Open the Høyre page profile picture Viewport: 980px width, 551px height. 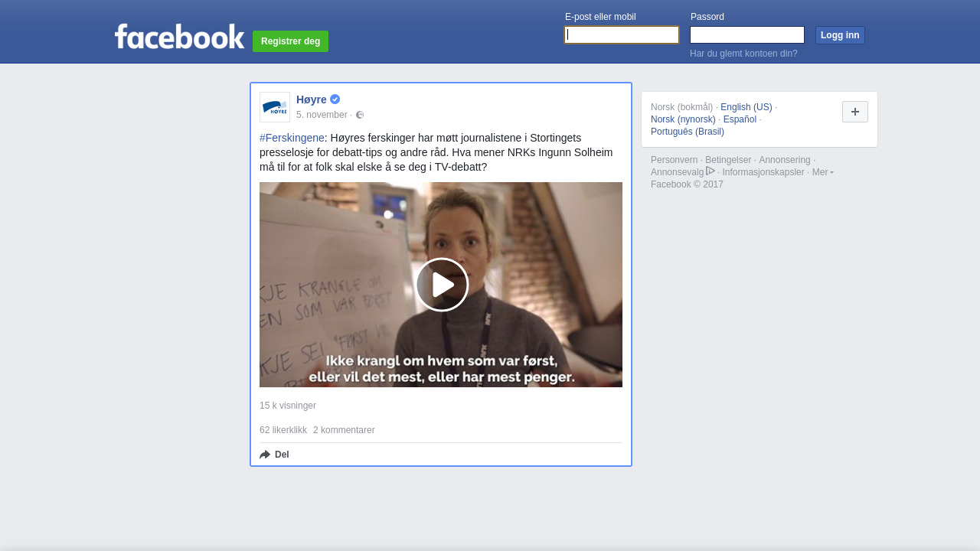275,107
